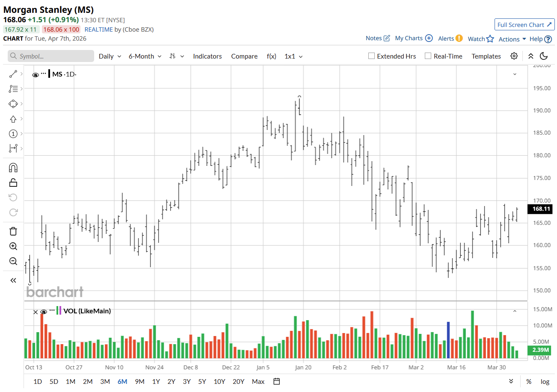Toggle magnet snap mode
The height and width of the screenshot is (392, 557).
tap(13, 168)
